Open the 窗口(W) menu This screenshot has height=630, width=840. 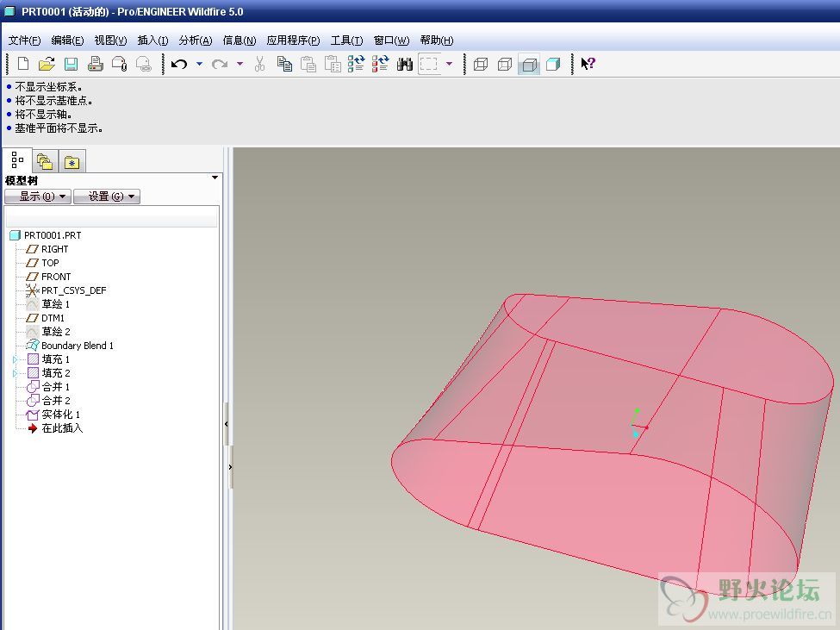click(x=391, y=41)
